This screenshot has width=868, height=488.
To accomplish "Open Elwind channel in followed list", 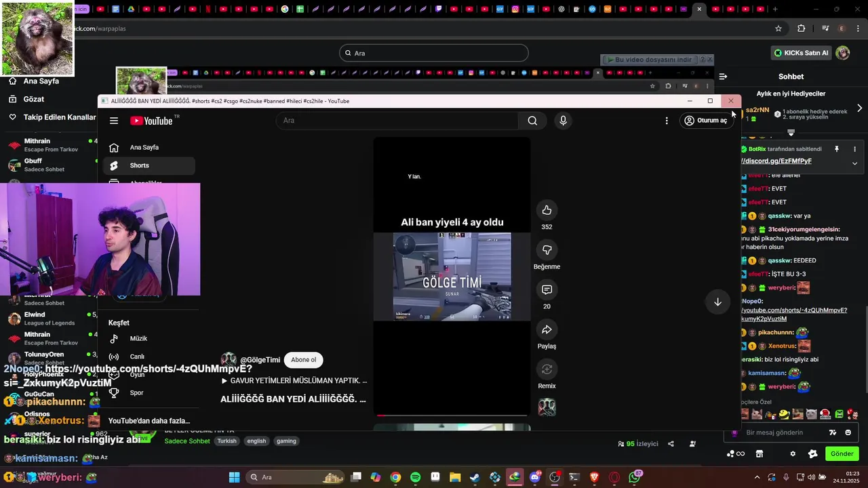I will click(x=48, y=319).
